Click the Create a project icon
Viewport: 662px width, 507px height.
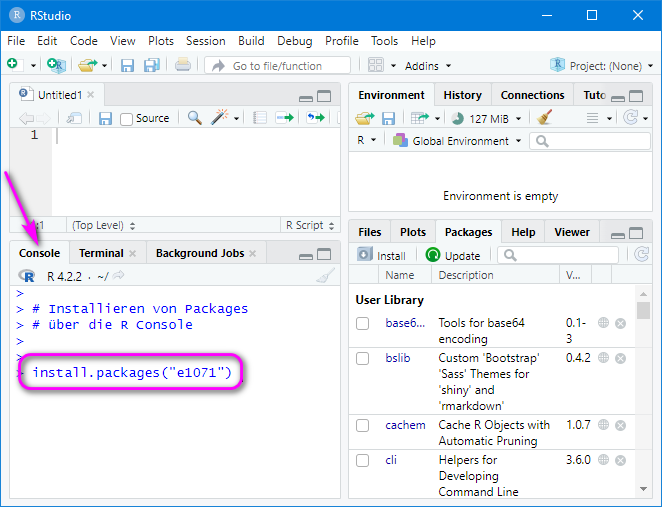(56, 65)
